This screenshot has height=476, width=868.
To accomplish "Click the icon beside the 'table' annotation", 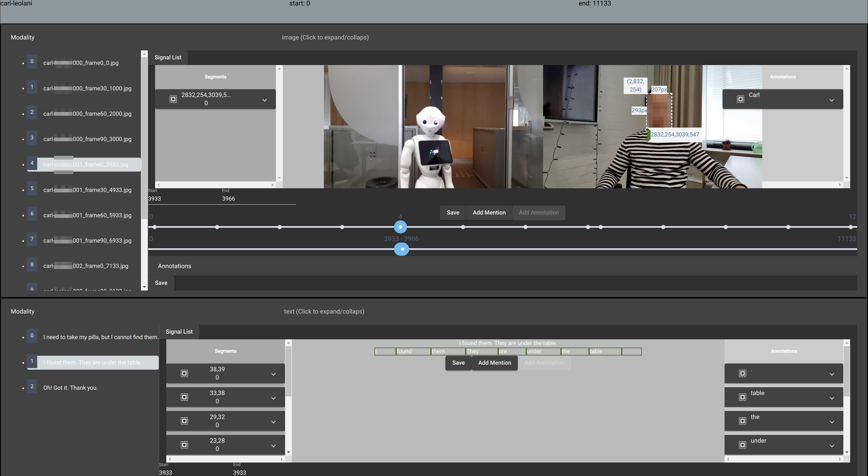I will [x=742, y=397].
